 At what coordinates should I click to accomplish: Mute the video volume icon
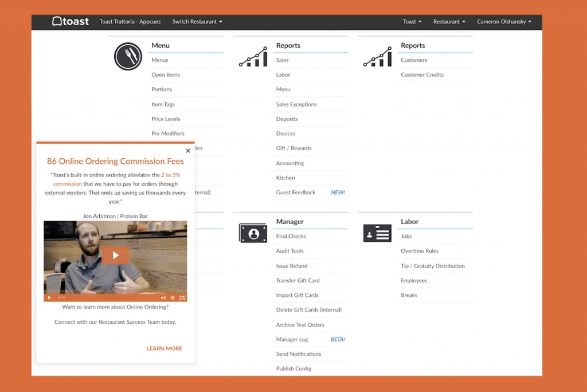(163, 297)
